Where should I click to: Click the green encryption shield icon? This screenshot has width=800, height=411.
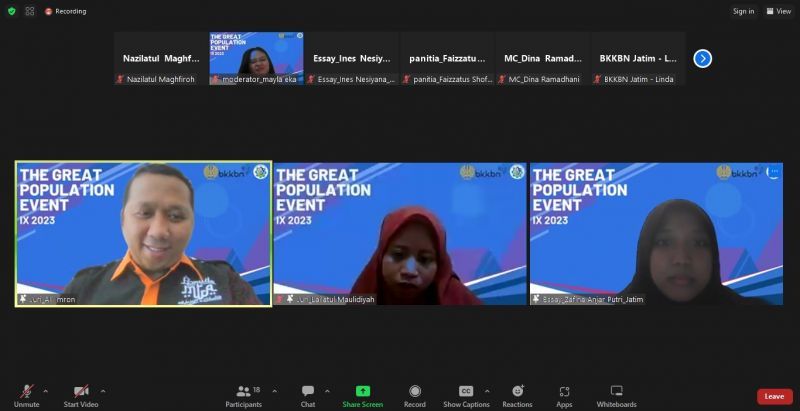point(11,11)
